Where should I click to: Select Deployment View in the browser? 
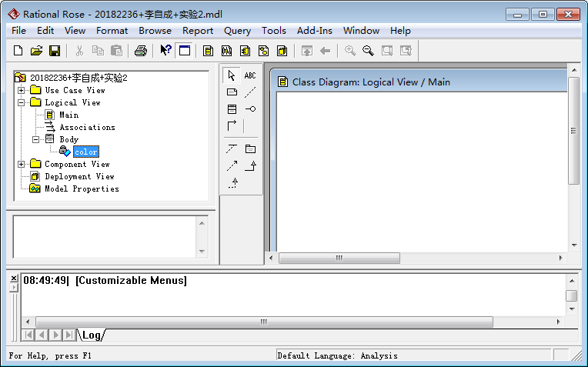pyautogui.click(x=79, y=176)
